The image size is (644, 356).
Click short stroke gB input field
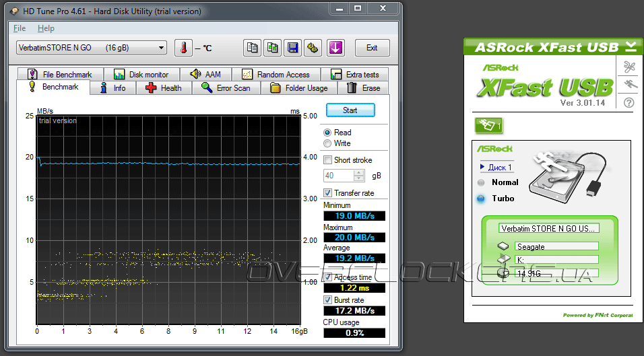pos(339,176)
